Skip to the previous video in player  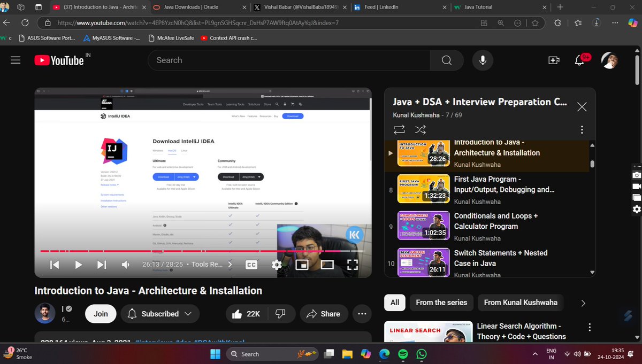pos(55,265)
